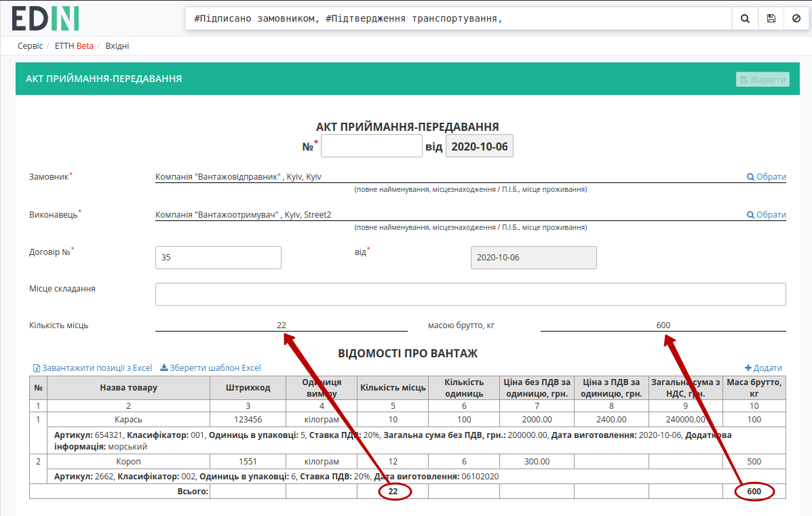Click the search filter tags text box

tap(459, 18)
